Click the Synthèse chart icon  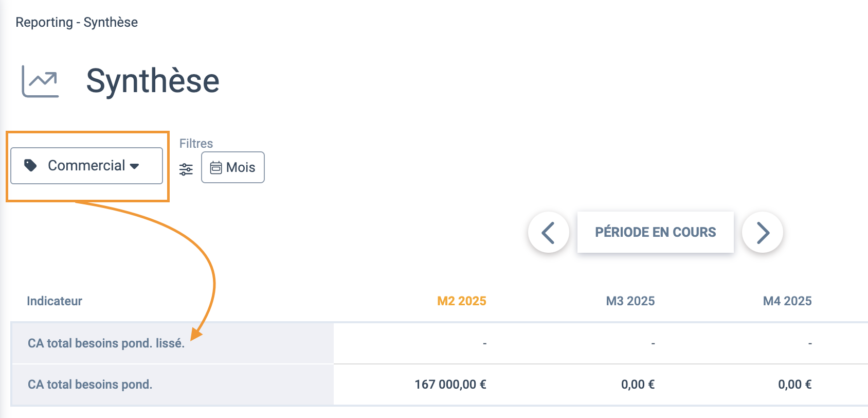[40, 81]
